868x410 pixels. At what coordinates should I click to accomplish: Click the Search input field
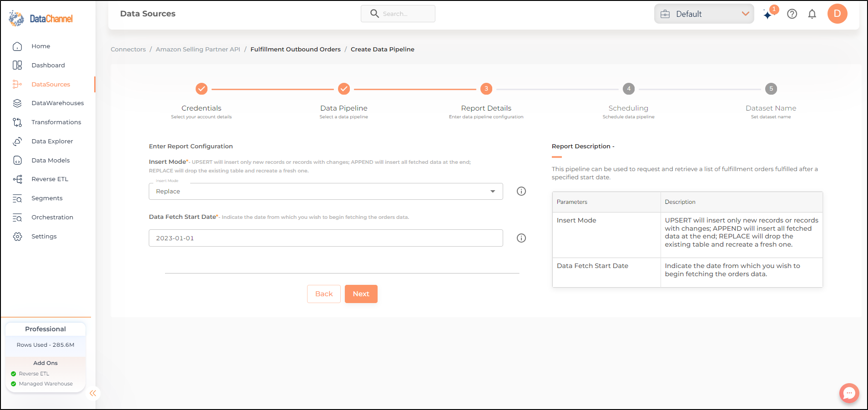398,14
